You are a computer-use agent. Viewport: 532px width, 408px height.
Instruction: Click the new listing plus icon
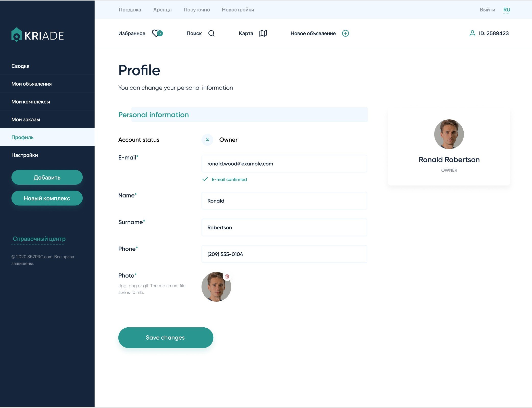pos(345,33)
